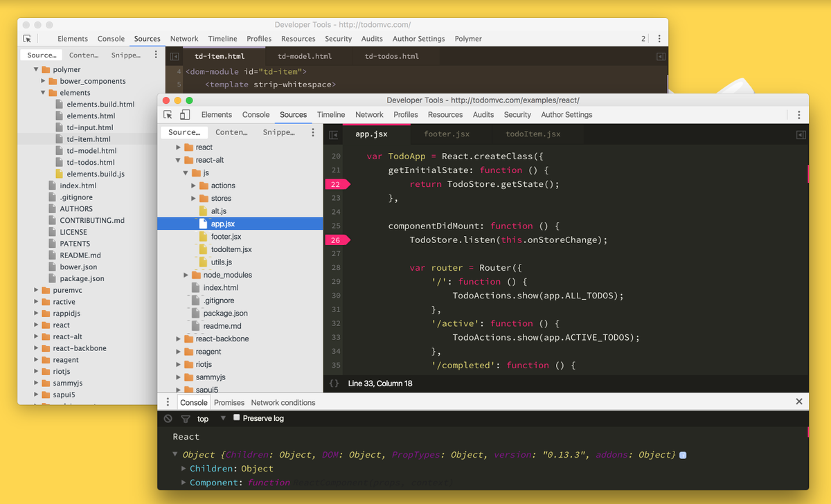Toggle the breakpoint on line 26
Screen dimensions: 831x504
pyautogui.click(x=335, y=240)
